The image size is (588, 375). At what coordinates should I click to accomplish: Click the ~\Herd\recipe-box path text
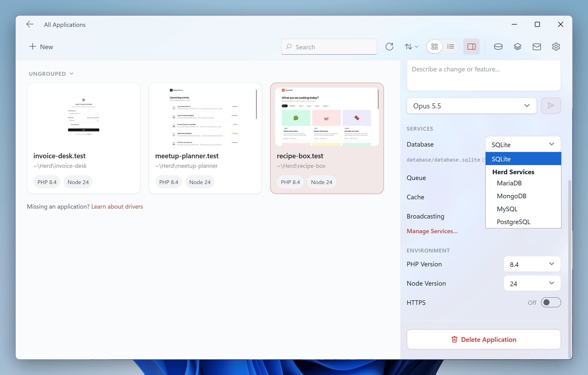pos(301,166)
